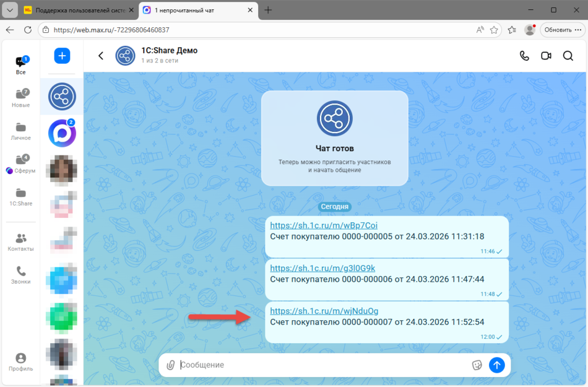588x387 pixels.
Task: Click the Сообщение text input field
Action: 322,365
